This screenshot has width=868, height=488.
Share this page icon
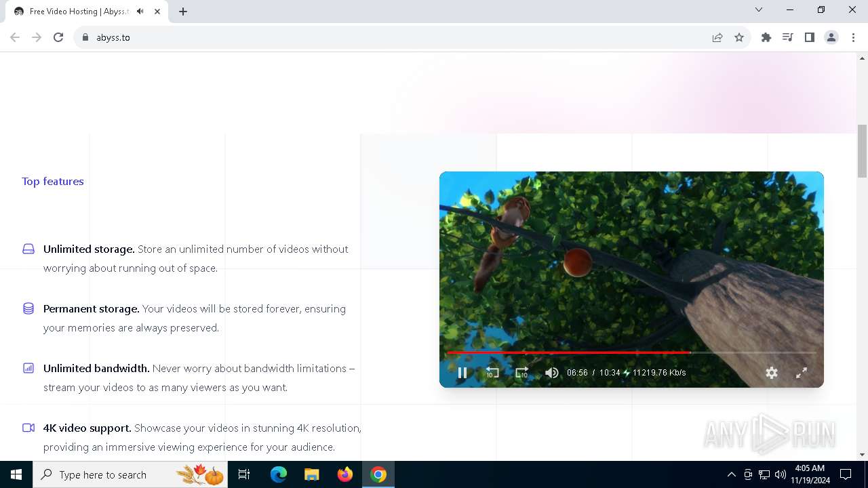(717, 37)
